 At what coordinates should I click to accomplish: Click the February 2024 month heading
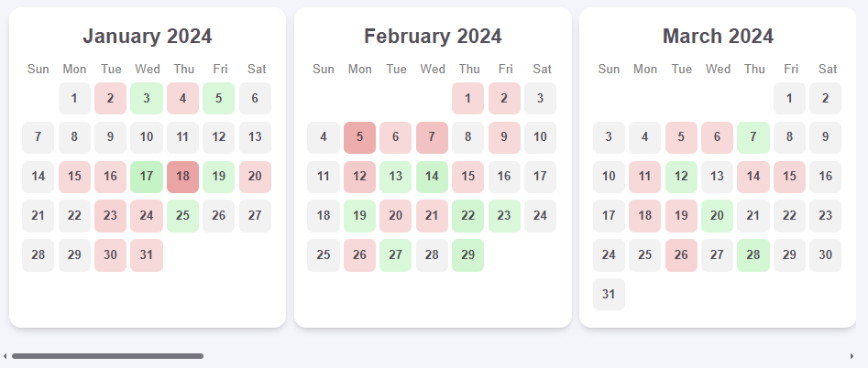click(x=433, y=37)
